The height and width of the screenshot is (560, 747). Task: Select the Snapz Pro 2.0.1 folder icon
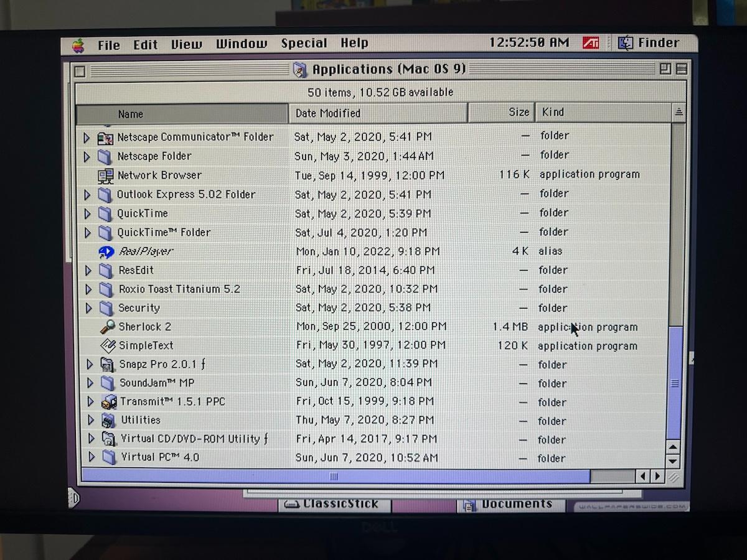point(108,365)
